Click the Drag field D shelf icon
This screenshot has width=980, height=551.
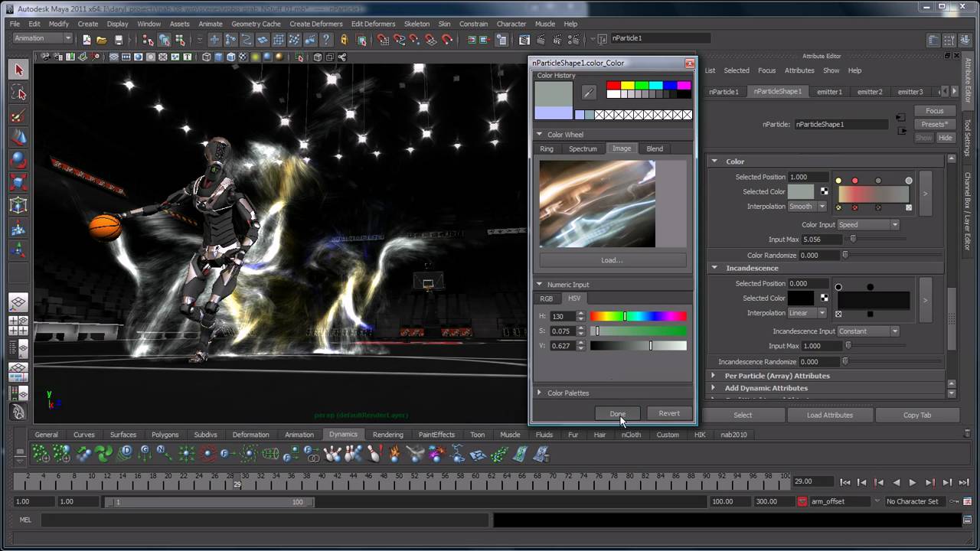126,452
